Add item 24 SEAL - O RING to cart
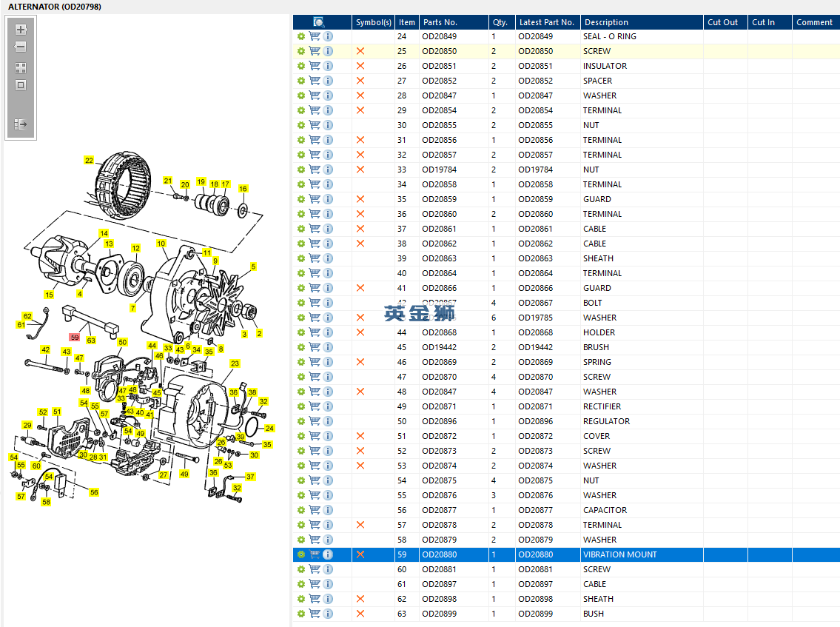The height and width of the screenshot is (627, 840). coord(315,36)
